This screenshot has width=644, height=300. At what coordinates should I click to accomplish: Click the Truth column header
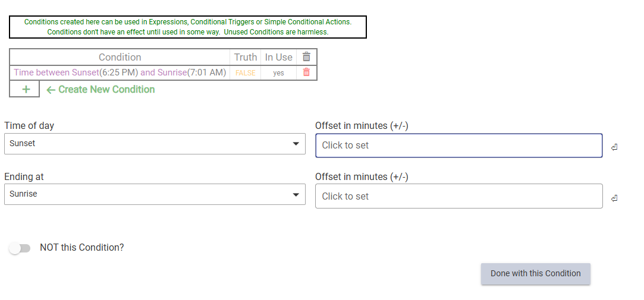245,57
